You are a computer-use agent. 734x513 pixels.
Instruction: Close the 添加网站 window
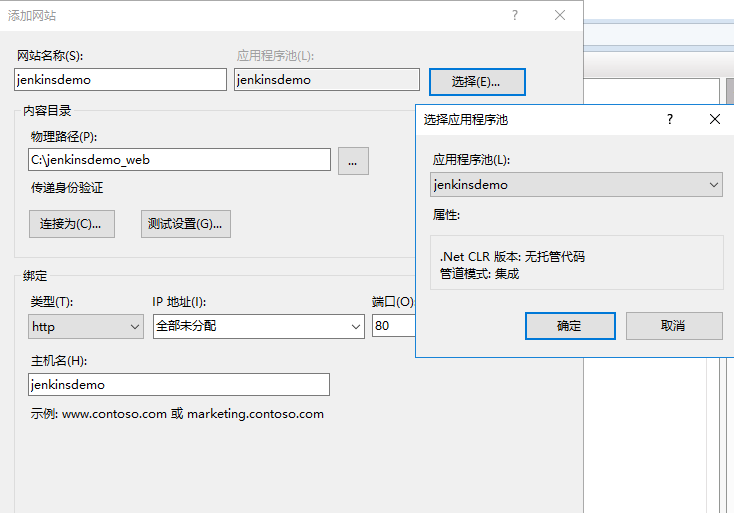pyautogui.click(x=559, y=15)
